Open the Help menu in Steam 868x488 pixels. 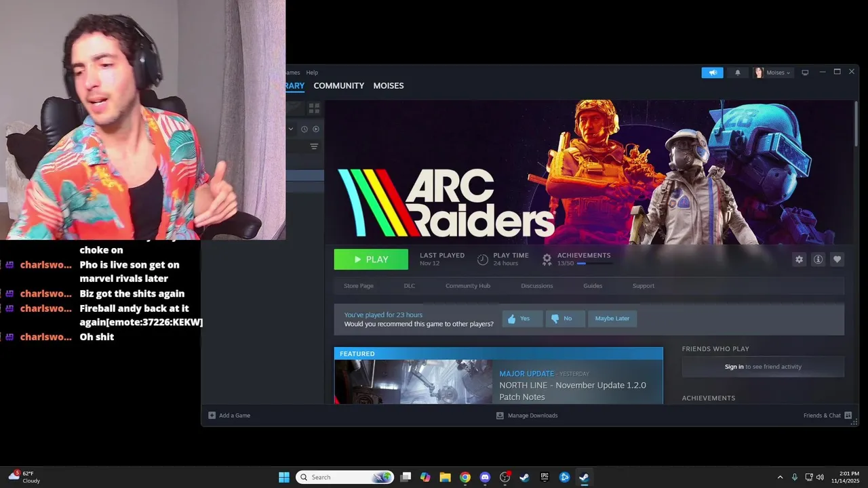[312, 73]
